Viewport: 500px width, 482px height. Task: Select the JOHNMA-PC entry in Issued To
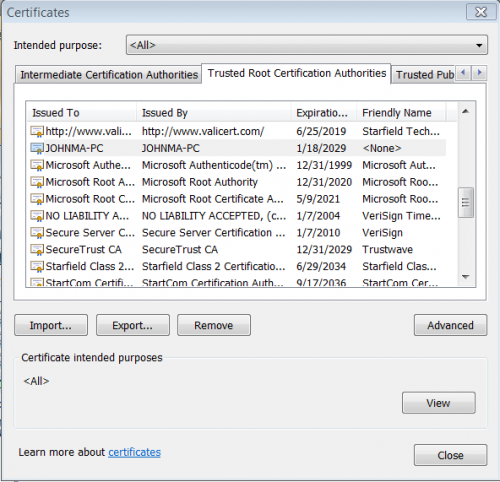point(74,148)
